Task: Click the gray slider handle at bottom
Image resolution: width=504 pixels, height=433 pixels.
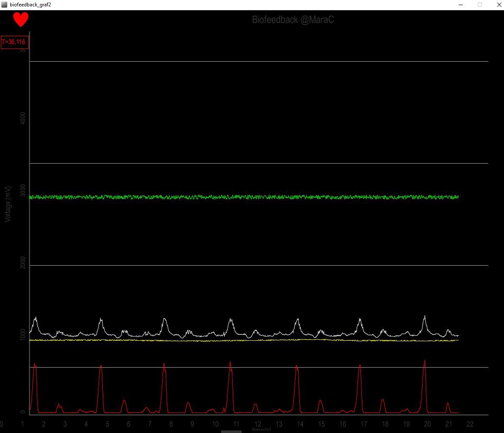Action: tap(231, 432)
